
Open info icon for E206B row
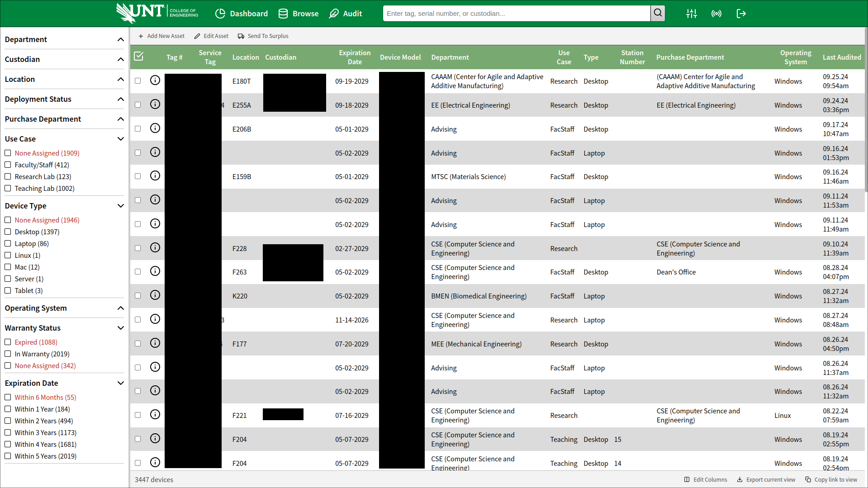(x=155, y=128)
